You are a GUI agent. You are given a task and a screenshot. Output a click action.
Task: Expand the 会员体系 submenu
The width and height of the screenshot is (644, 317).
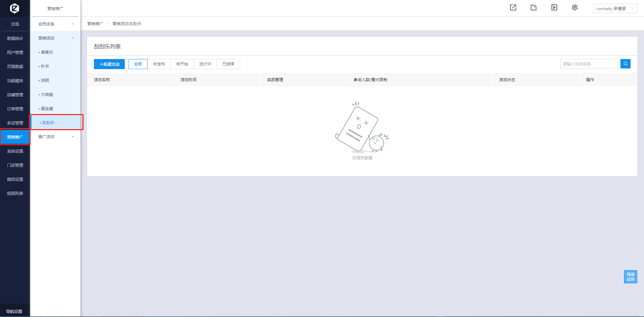pyautogui.click(x=55, y=24)
